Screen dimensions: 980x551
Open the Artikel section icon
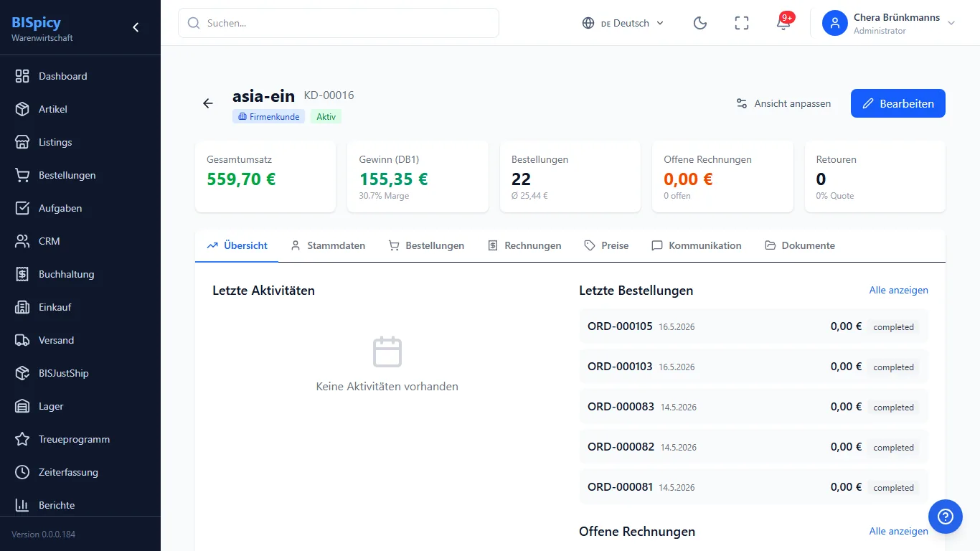coord(22,109)
